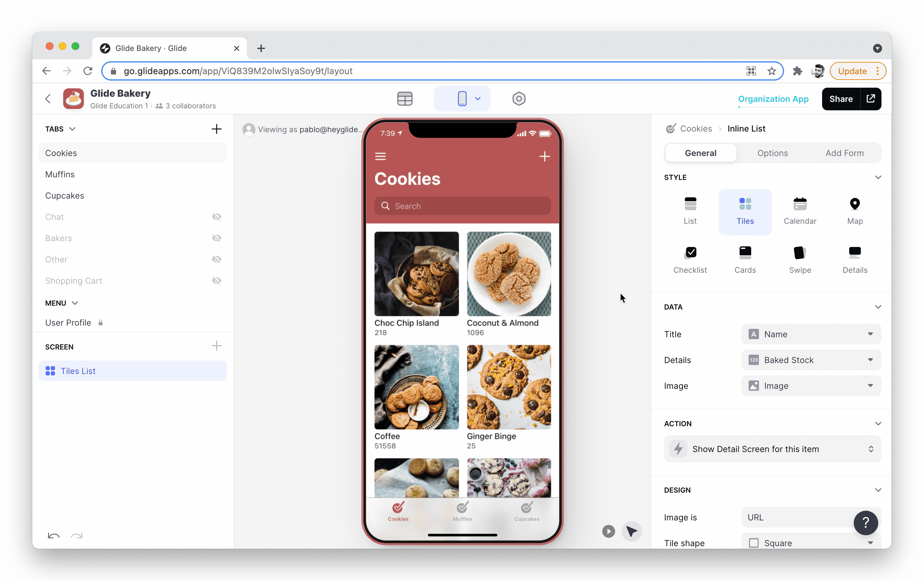Open the Title column dropdown

[x=811, y=334]
